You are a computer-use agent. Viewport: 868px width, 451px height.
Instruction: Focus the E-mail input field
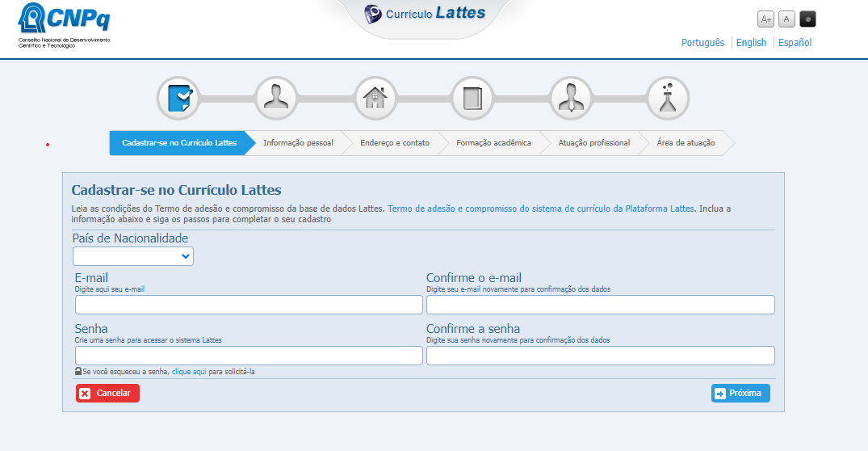249,305
